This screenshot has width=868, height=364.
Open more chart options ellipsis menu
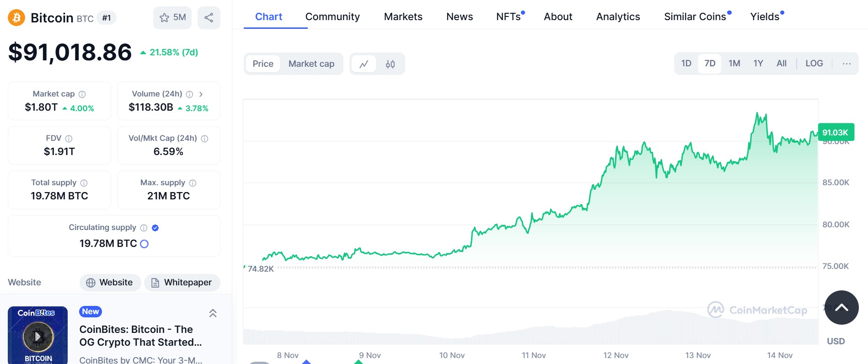point(847,64)
